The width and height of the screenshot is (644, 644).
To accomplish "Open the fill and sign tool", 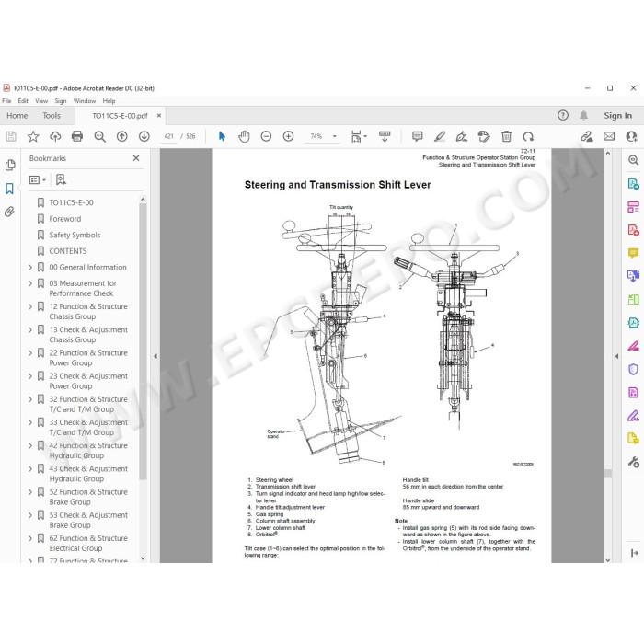I will pyautogui.click(x=587, y=136).
